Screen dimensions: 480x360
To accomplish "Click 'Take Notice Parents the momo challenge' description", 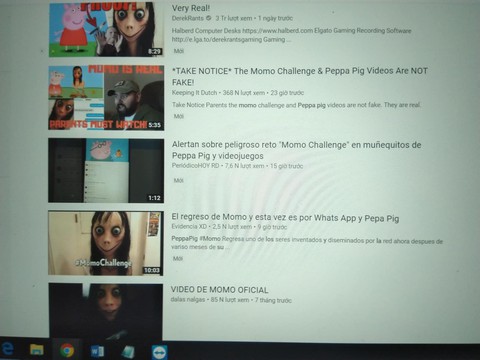I will [x=296, y=105].
